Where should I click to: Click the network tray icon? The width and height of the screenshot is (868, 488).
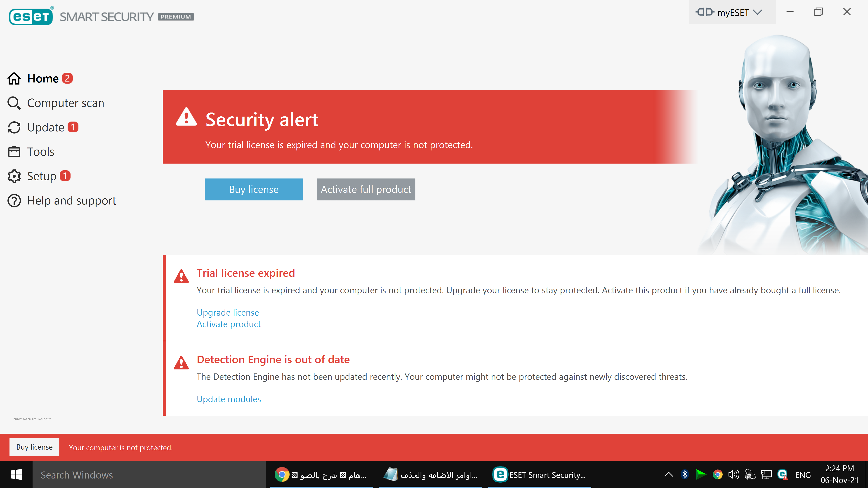click(x=766, y=474)
